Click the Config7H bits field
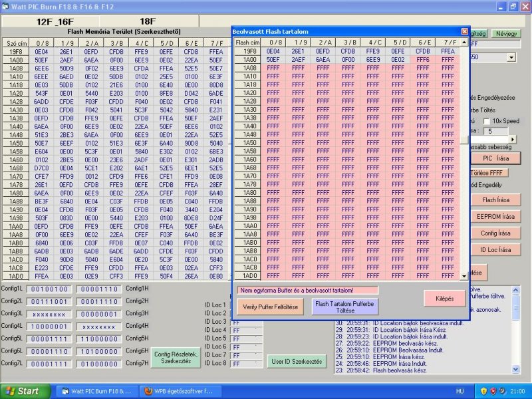This screenshot has height=399, width=532. point(98,364)
